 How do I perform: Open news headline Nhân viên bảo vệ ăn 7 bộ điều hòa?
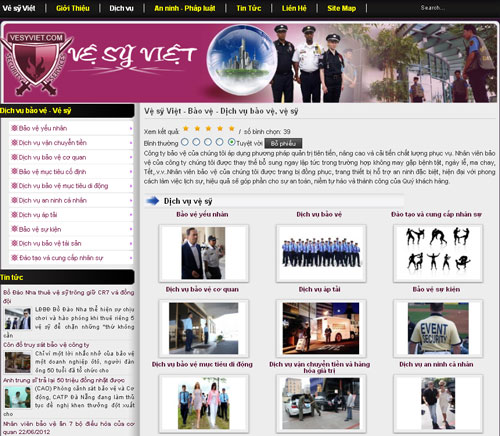tap(69, 428)
